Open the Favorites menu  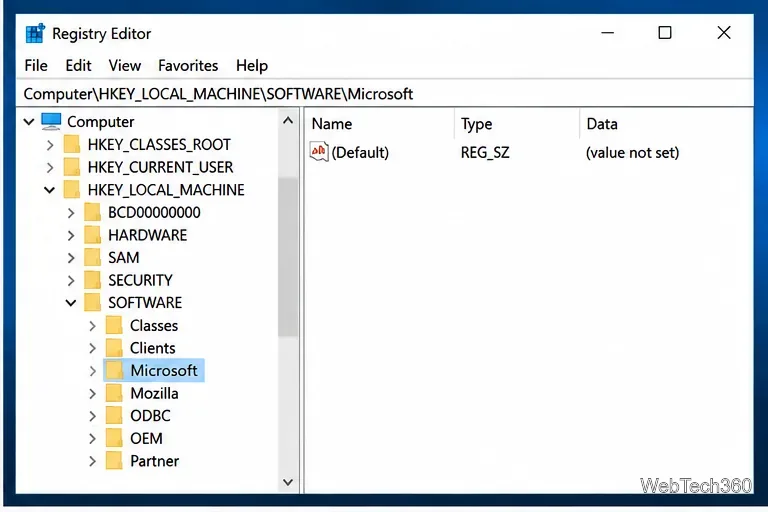[188, 66]
